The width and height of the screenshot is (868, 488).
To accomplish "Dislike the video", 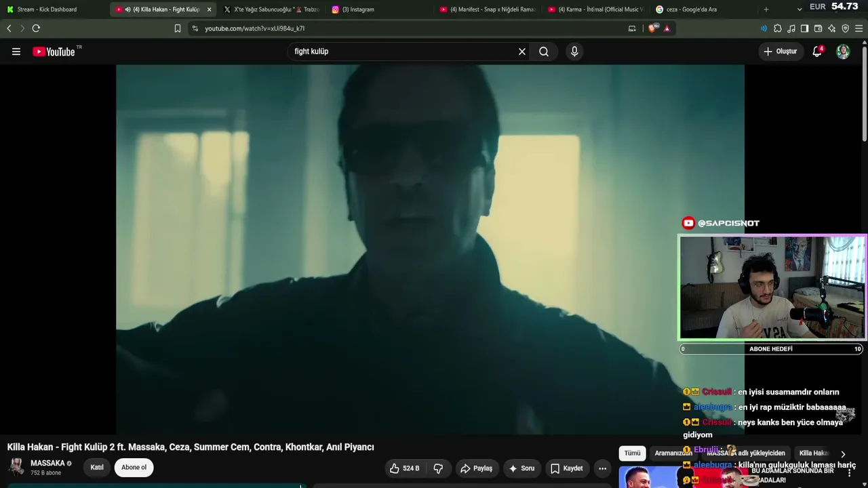I will [x=438, y=468].
